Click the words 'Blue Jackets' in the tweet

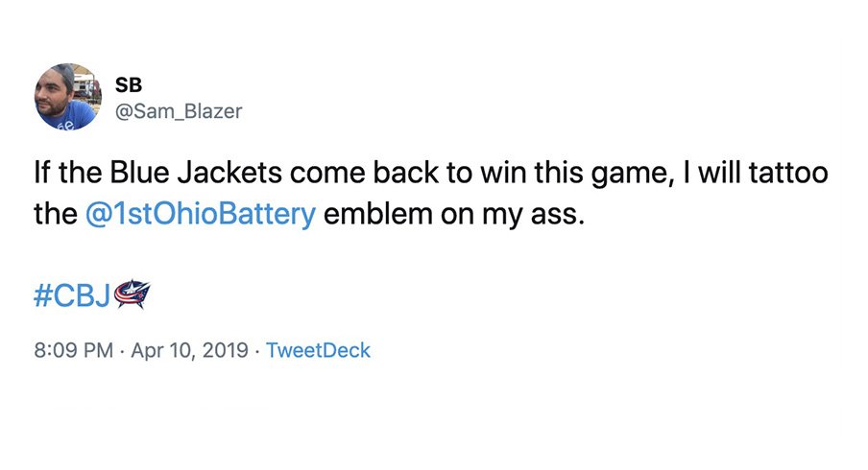(x=196, y=173)
